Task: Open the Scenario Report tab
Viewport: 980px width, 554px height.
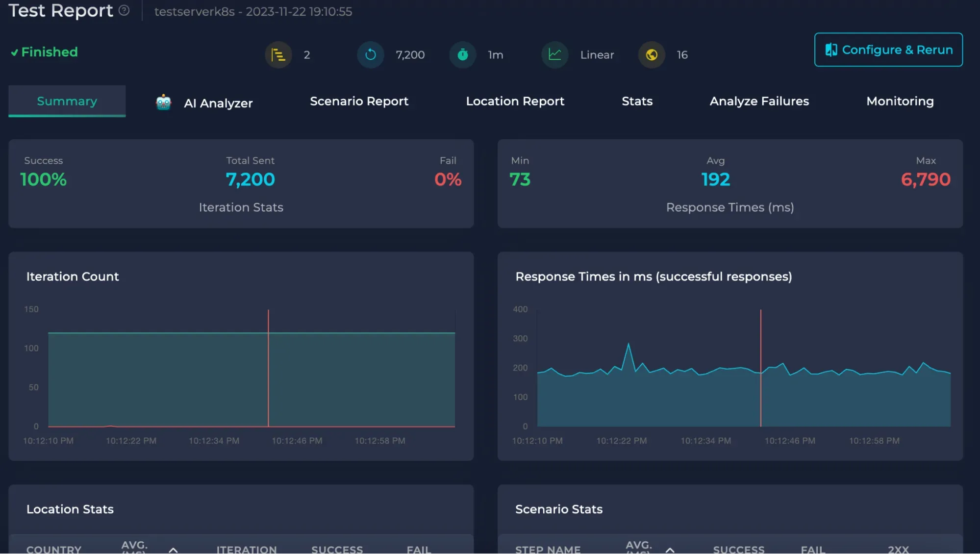Action: coord(359,101)
